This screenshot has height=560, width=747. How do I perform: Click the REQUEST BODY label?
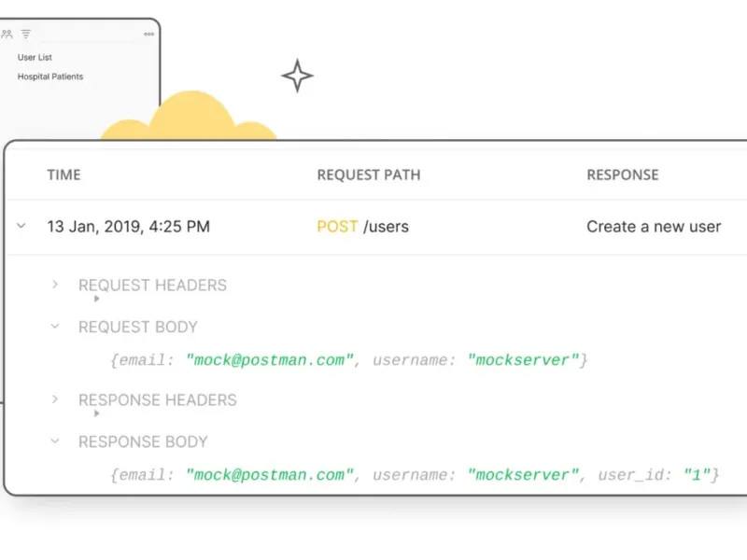coord(138,328)
